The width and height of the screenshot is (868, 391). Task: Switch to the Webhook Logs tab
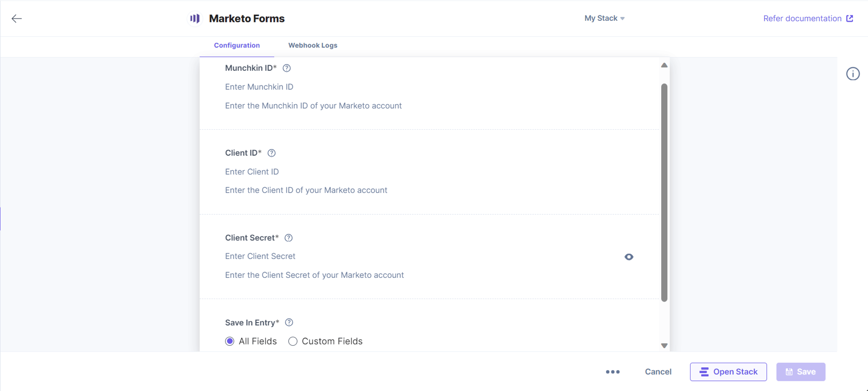[x=313, y=45]
